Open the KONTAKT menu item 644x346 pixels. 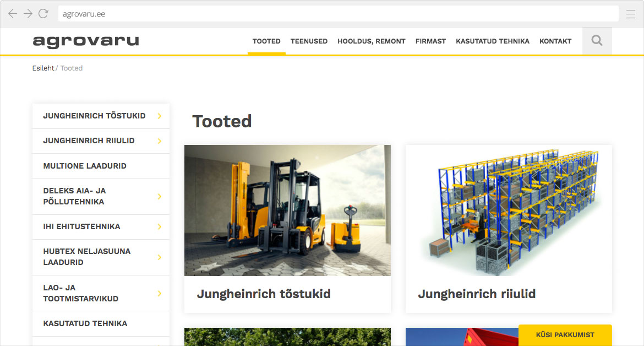pyautogui.click(x=555, y=41)
